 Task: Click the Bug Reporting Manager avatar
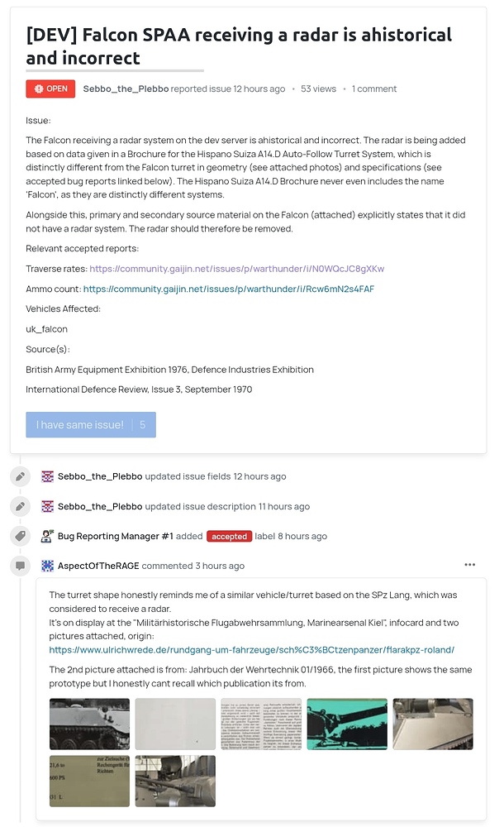point(47,536)
